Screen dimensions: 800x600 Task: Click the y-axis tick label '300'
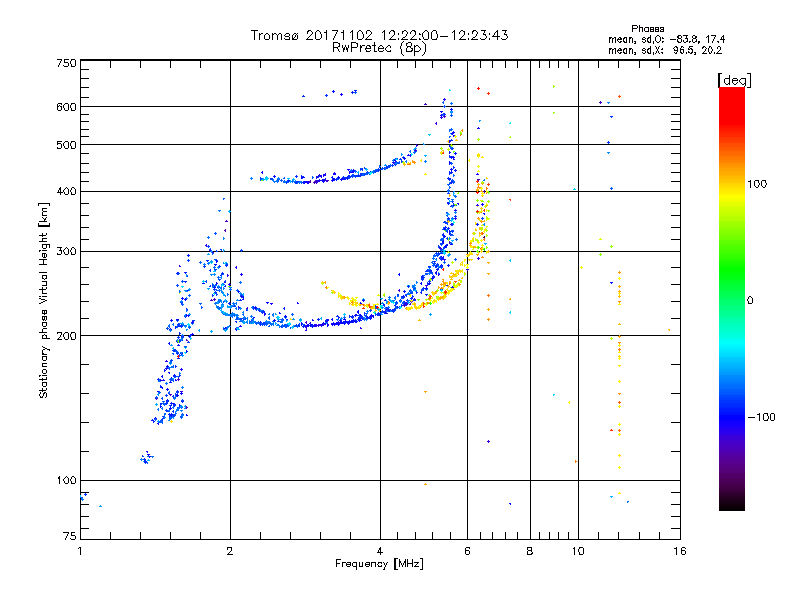point(66,251)
